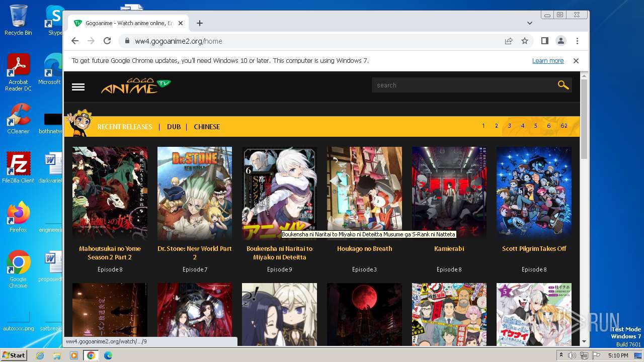Dismiss the Chrome update notice
The height and width of the screenshot is (362, 644).
[x=576, y=61]
